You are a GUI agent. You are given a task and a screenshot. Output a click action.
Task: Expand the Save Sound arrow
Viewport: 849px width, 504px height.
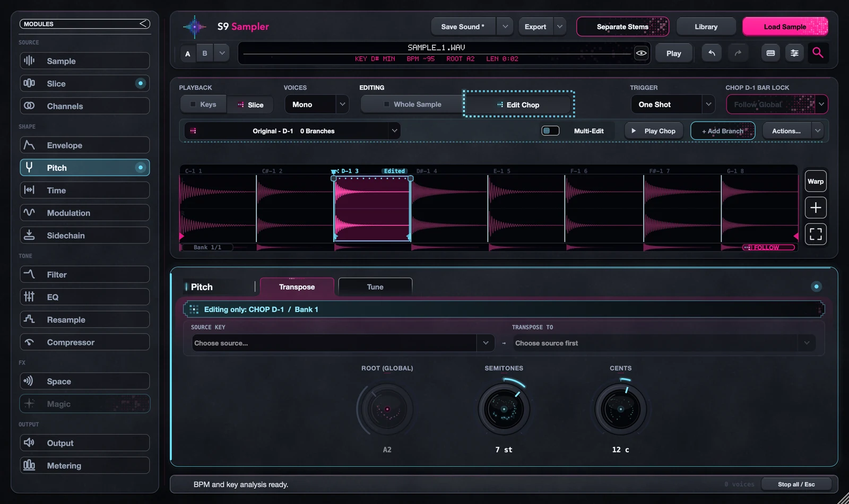[x=505, y=27]
